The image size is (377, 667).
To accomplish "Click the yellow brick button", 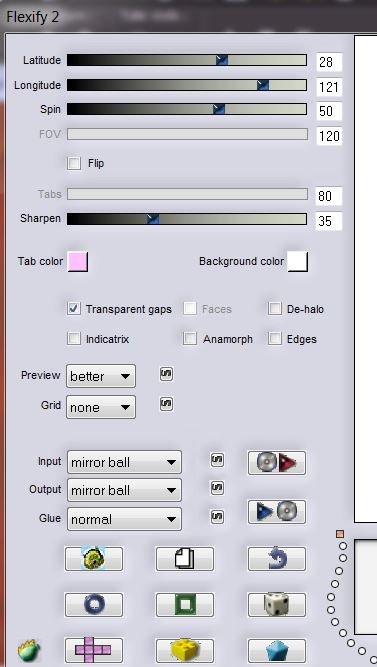I will 185,650.
